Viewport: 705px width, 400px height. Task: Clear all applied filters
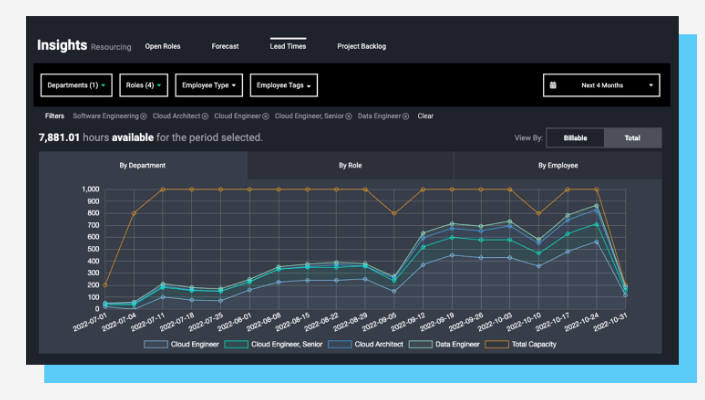click(x=426, y=117)
